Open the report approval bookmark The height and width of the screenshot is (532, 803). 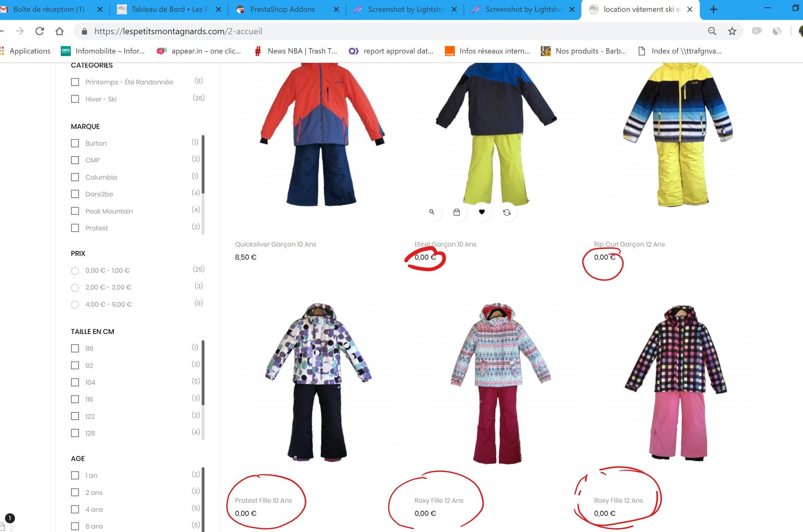pyautogui.click(x=391, y=51)
